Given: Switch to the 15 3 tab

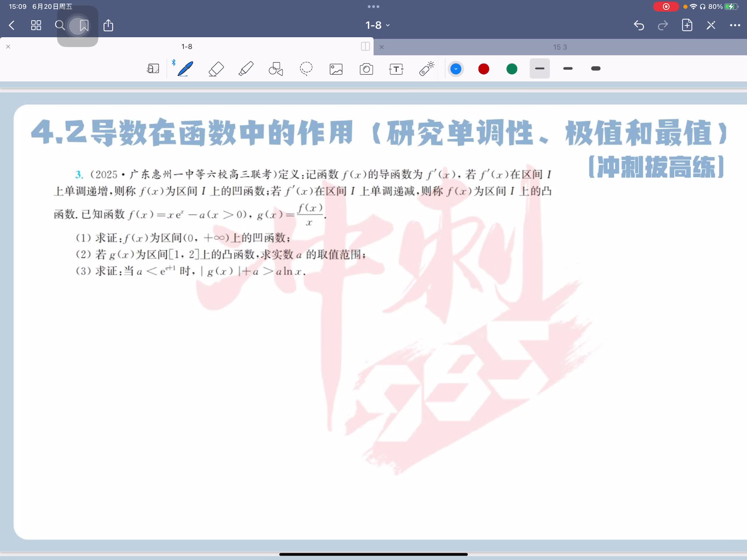Looking at the screenshot, I should [560, 47].
